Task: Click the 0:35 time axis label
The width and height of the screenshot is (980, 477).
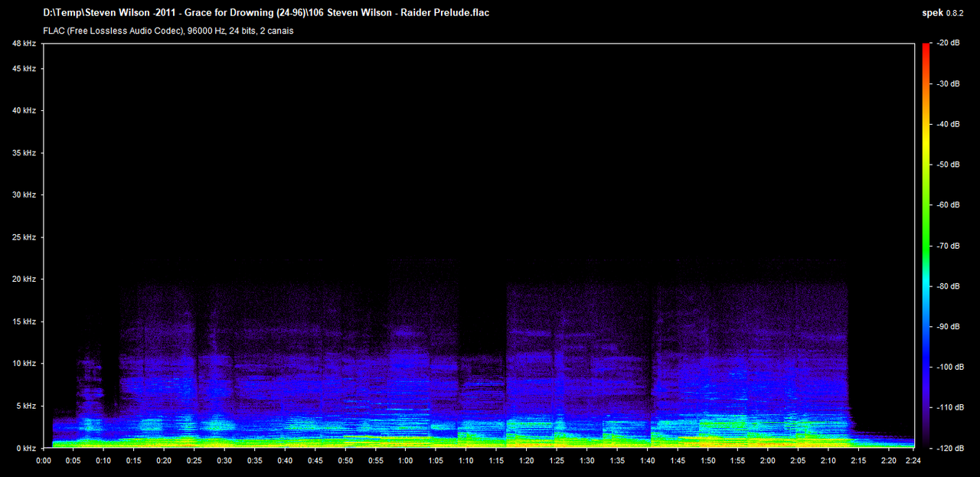Action: click(x=255, y=461)
